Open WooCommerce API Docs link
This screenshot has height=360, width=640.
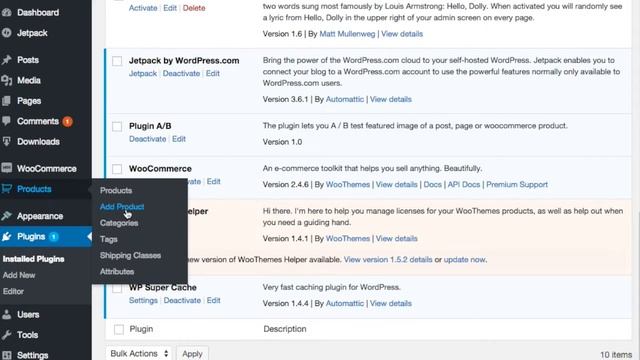(x=464, y=184)
